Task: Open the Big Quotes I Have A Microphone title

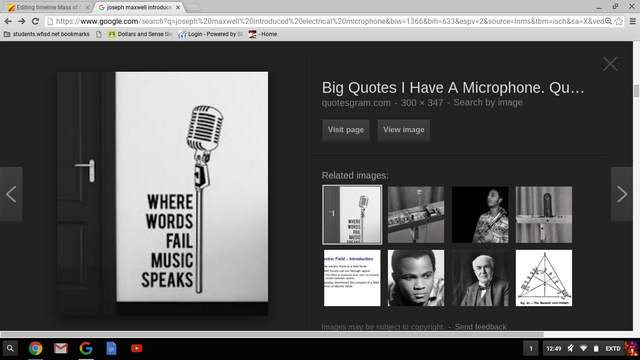Action: click(453, 88)
